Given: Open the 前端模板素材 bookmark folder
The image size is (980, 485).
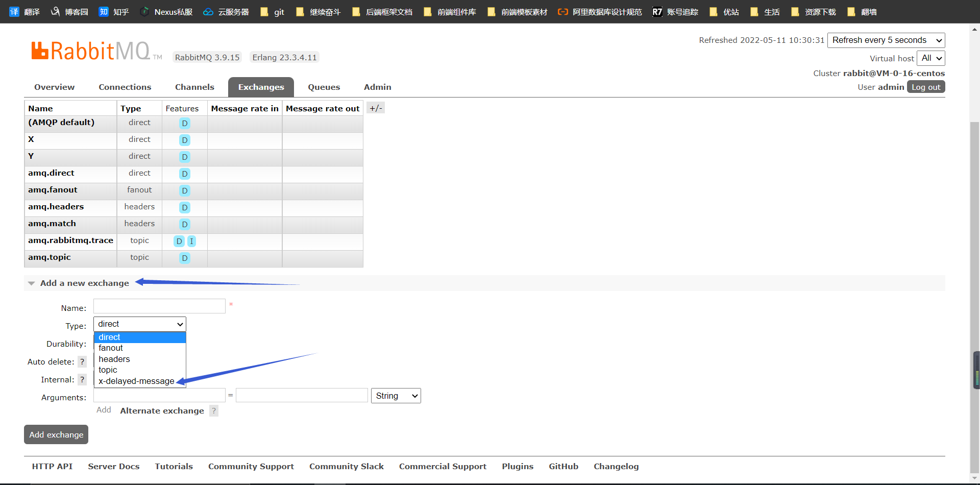Looking at the screenshot, I should tap(517, 12).
